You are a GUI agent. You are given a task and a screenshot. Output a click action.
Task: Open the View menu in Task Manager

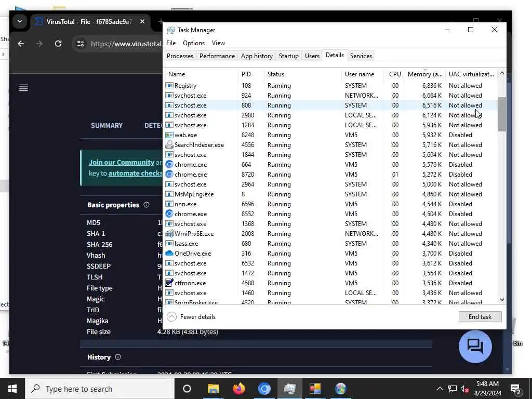(218, 43)
